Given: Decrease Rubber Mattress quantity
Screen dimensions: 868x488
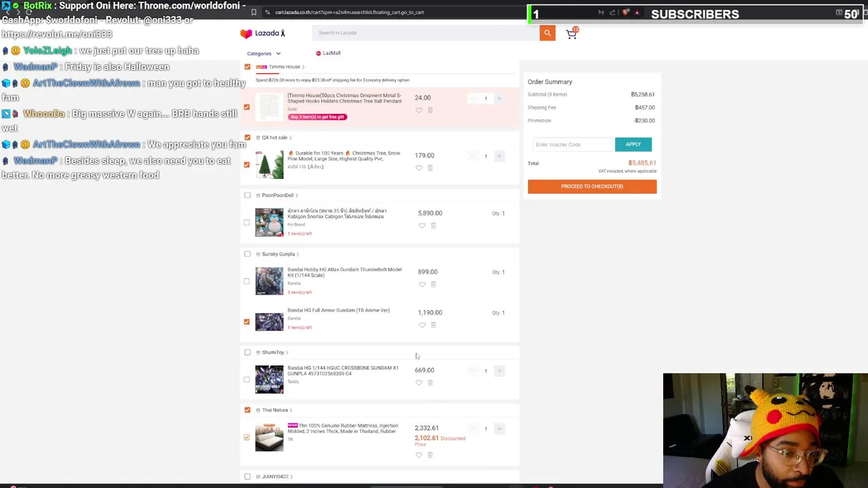Looking at the screenshot, I should [472, 428].
